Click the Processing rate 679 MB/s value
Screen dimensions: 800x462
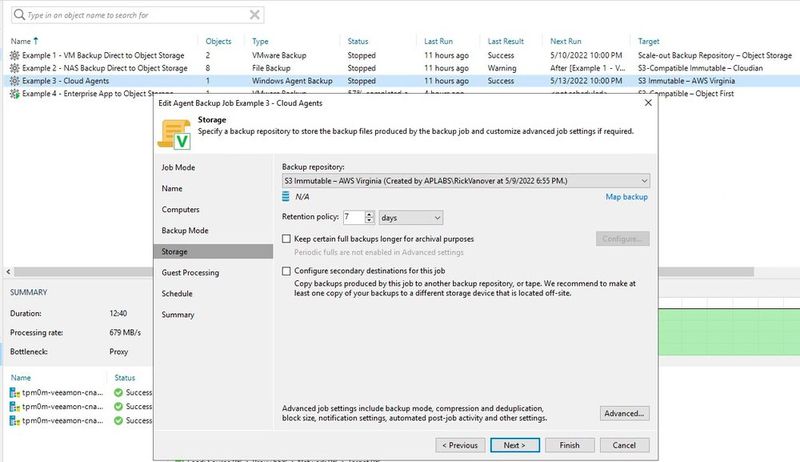click(125, 332)
